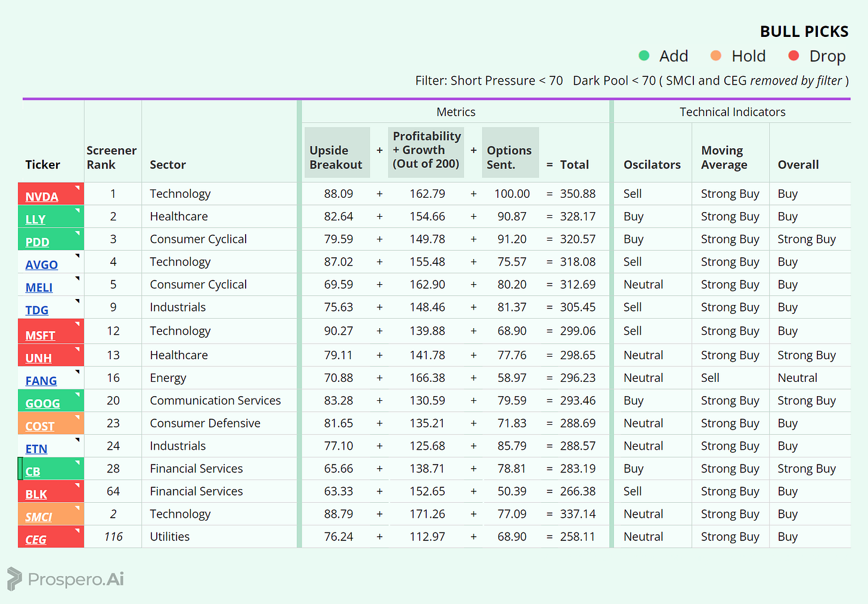Select the Oscilators column header
868x604 pixels.
652,164
